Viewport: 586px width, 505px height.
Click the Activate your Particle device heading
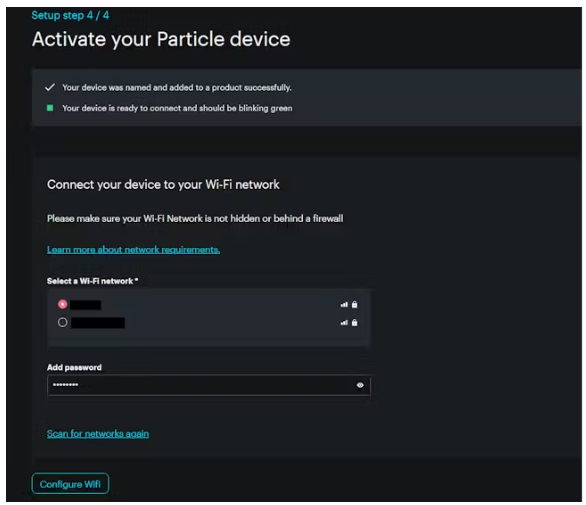pos(161,40)
